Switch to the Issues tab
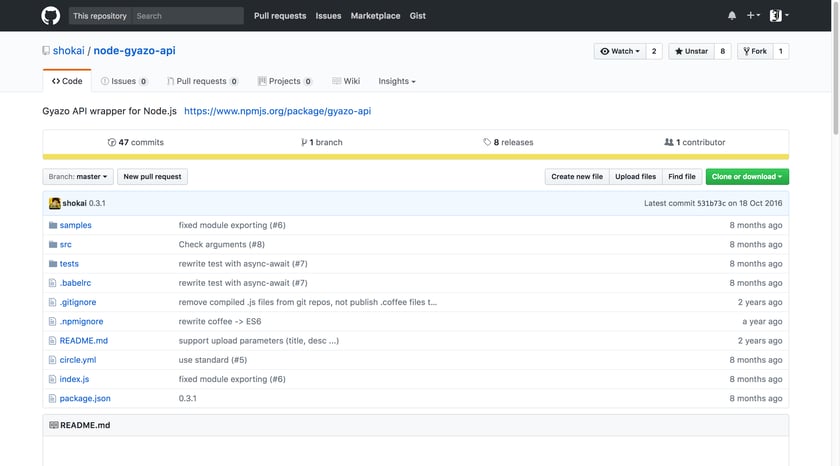This screenshot has height=466, width=840. (x=124, y=81)
